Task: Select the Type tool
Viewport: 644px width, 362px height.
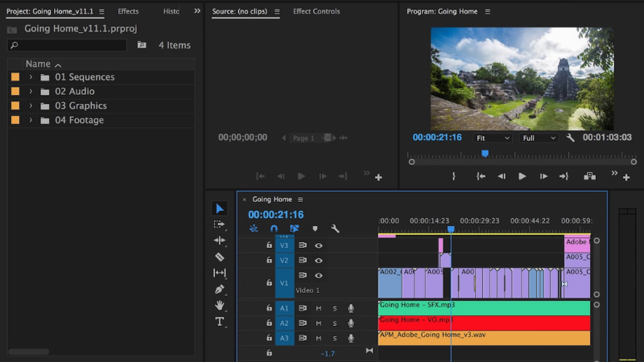Action: [220, 322]
